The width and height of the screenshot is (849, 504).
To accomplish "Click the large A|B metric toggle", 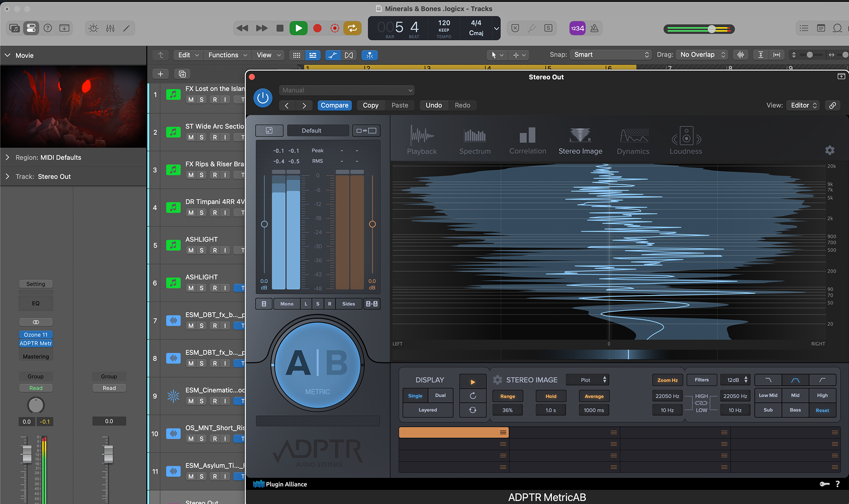I will [x=317, y=365].
